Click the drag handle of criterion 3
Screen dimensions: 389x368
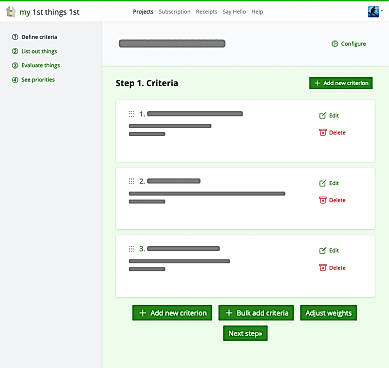click(x=132, y=249)
